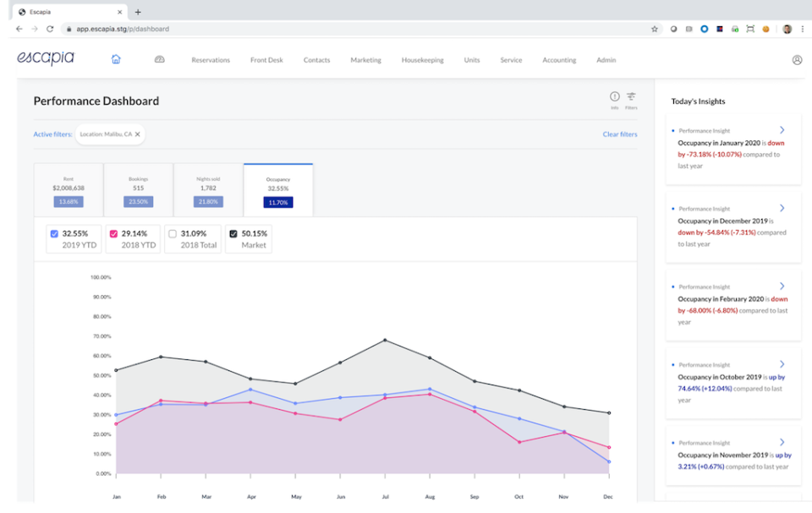The image size is (812, 513).
Task: Go to the Home dashboard icon
Action: tap(116, 60)
